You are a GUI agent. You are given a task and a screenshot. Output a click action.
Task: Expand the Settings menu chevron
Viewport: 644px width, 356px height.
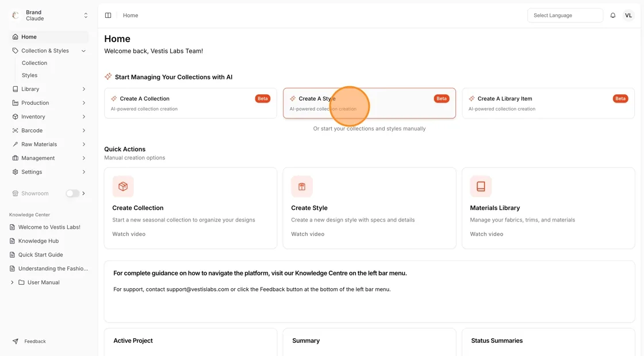(x=83, y=171)
